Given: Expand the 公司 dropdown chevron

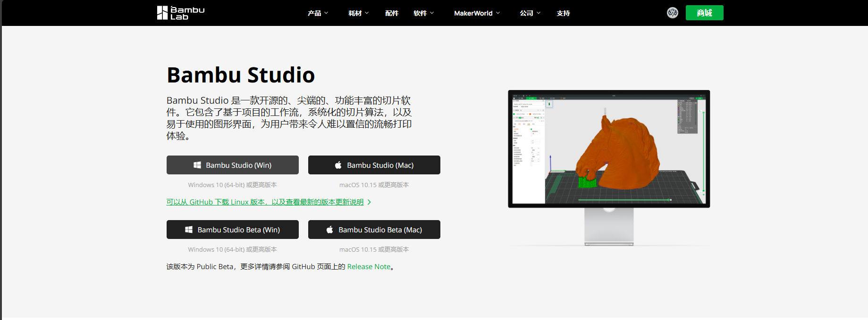Looking at the screenshot, I should [539, 13].
